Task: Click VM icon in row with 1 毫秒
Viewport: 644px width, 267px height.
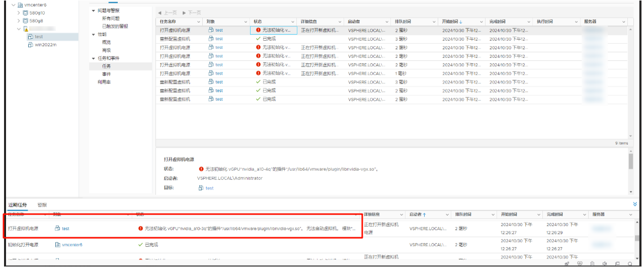Action: pyautogui.click(x=211, y=73)
